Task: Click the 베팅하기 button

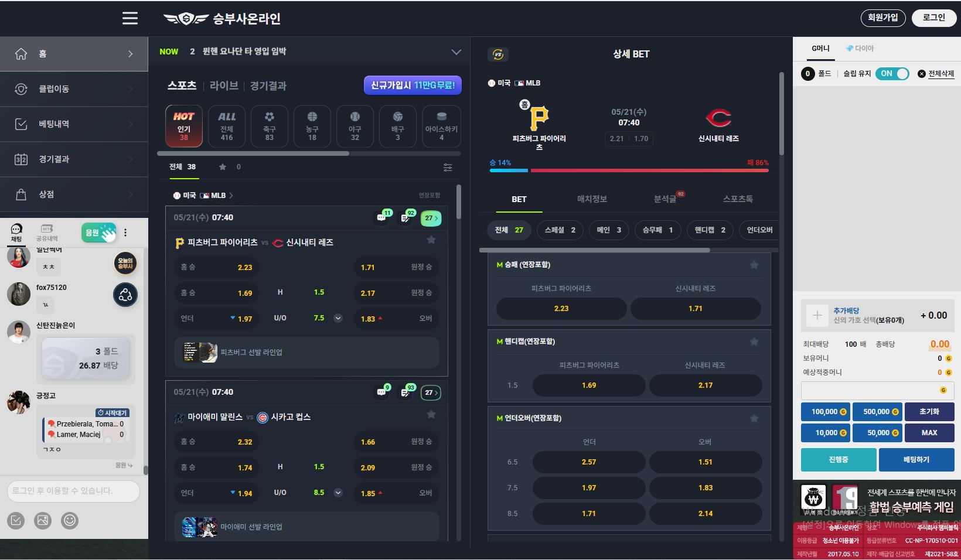Action: (916, 460)
